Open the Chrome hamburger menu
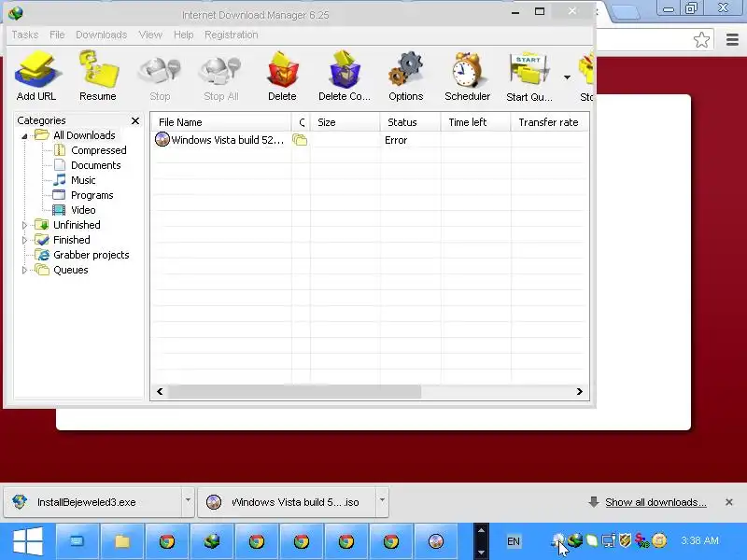747x560 pixels. click(x=732, y=39)
